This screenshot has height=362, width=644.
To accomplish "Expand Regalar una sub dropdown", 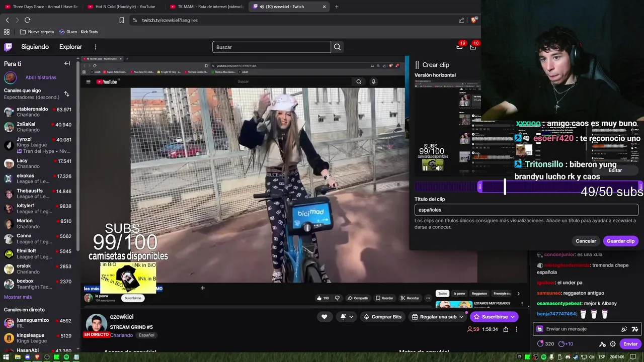I will click(461, 317).
